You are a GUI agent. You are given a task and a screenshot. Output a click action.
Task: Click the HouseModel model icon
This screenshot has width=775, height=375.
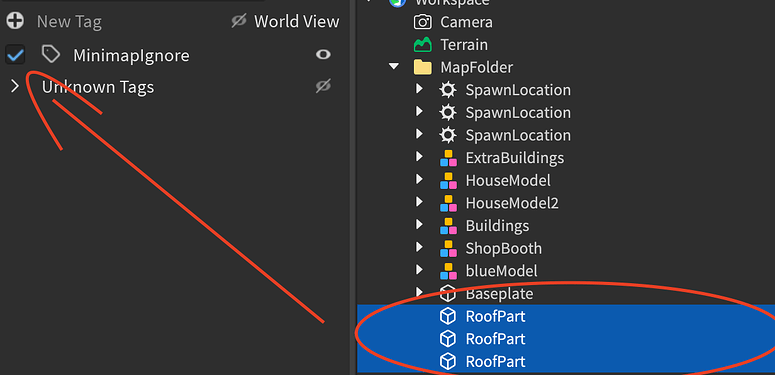(448, 181)
